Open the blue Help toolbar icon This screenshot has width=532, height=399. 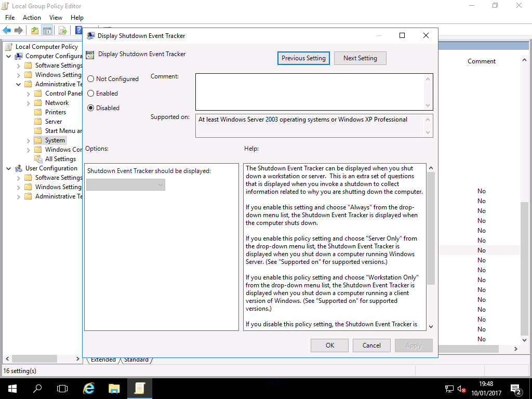(x=78, y=31)
